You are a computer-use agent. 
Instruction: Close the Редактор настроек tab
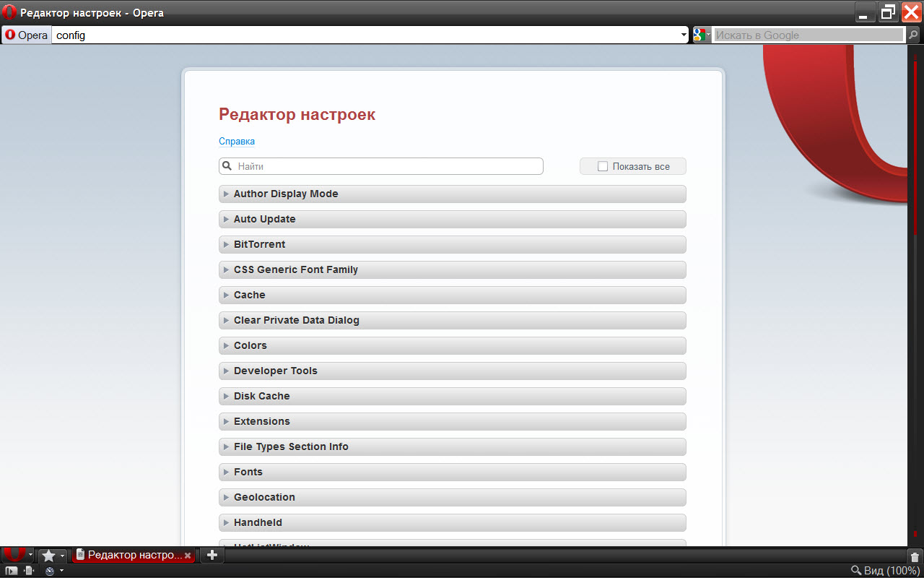click(x=188, y=556)
